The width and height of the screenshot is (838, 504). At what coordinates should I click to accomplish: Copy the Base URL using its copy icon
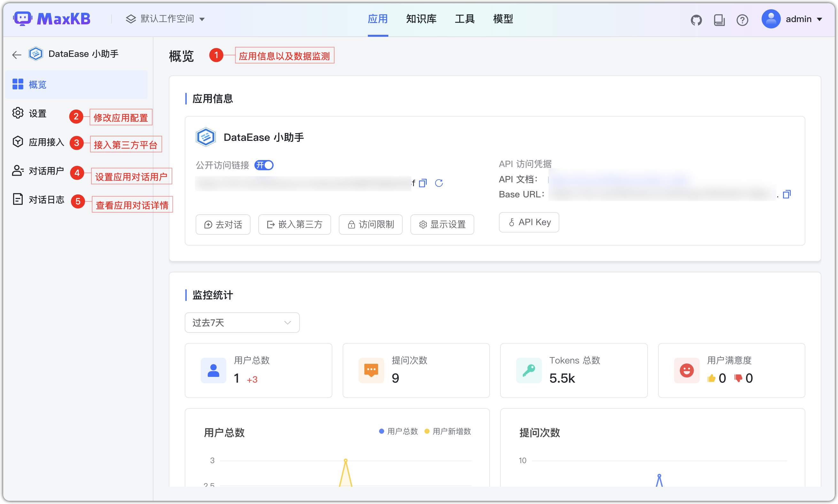click(x=788, y=194)
